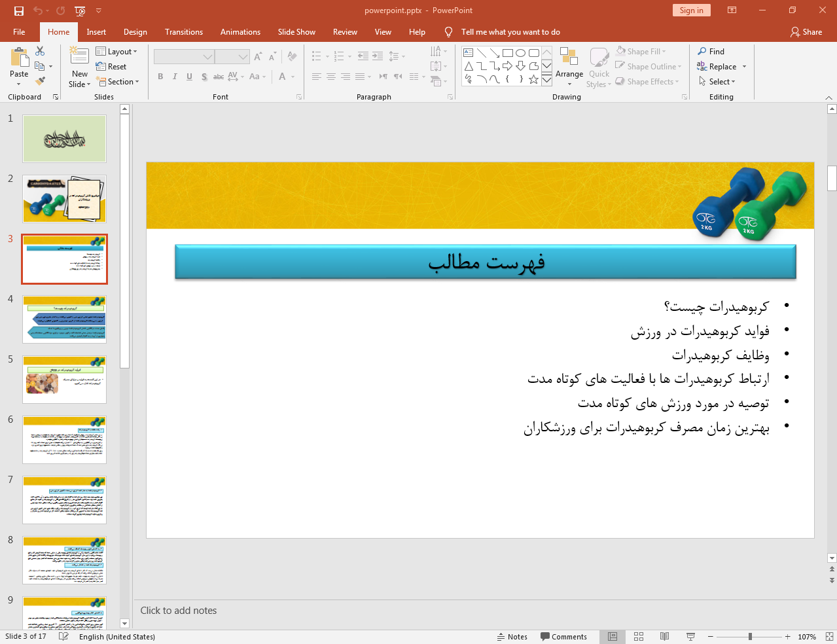Select slide 5 thumbnail in the panel
Viewport: 837px width, 644px height.
pyautogui.click(x=63, y=379)
